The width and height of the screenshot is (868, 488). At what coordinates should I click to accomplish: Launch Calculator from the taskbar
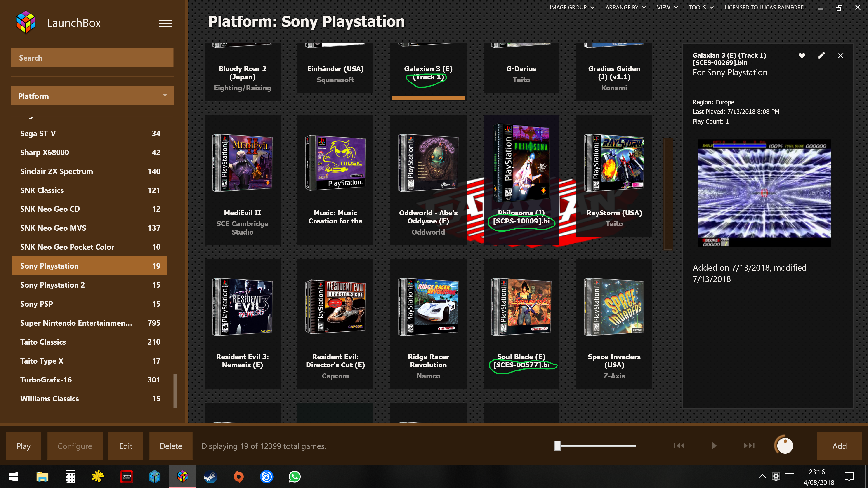[70, 476]
